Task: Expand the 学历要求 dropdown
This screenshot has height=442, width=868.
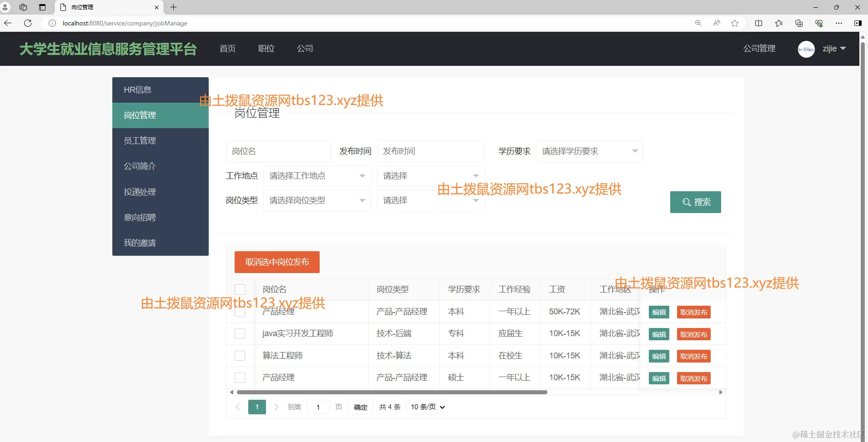Action: point(590,151)
